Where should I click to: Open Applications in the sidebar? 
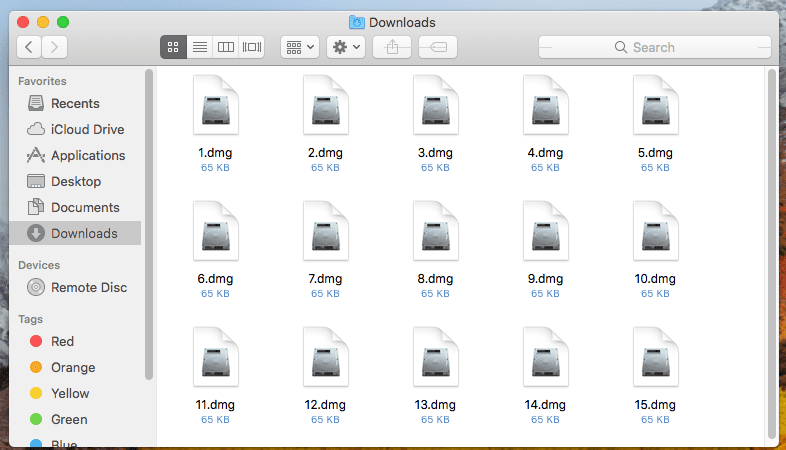75,155
